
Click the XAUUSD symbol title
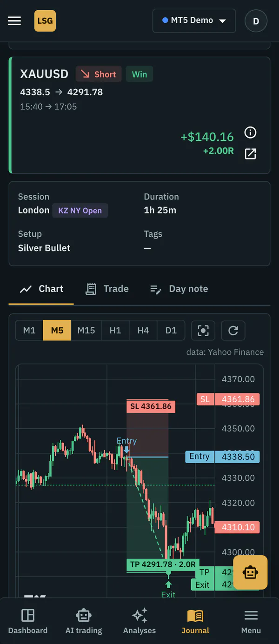44,74
